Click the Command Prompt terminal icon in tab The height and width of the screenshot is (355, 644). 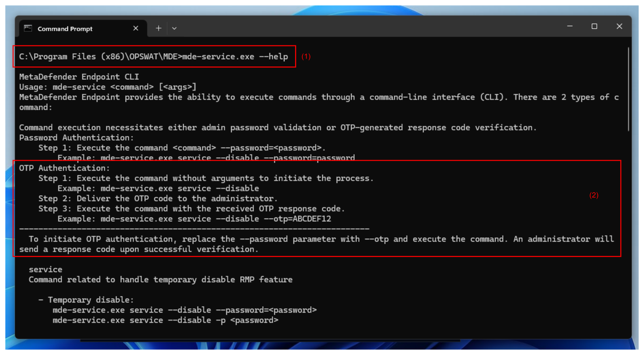pos(28,28)
